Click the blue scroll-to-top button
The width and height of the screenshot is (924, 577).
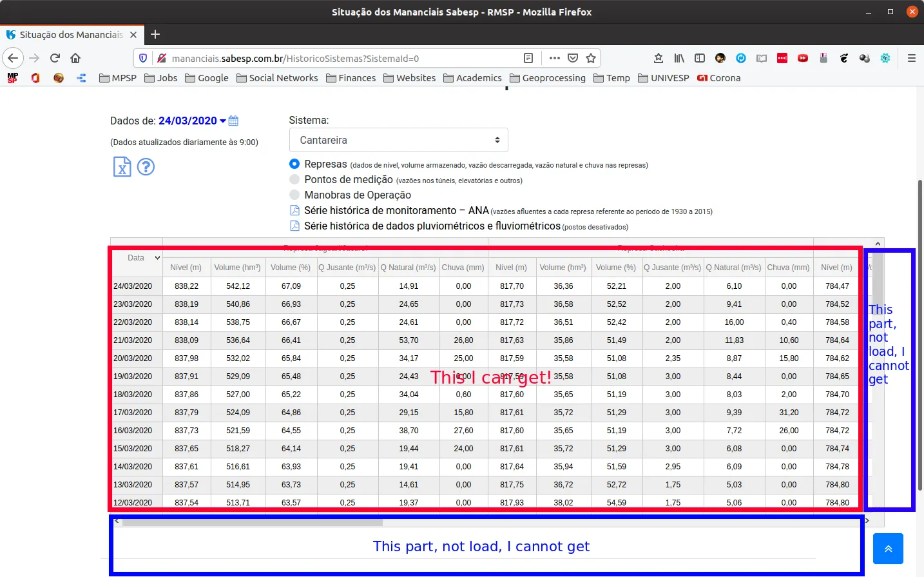(888, 549)
